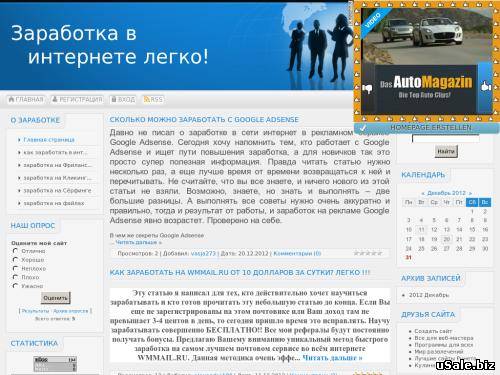Select the 'Плохо' poll option
The height and width of the screenshot is (375, 500).
[15, 277]
